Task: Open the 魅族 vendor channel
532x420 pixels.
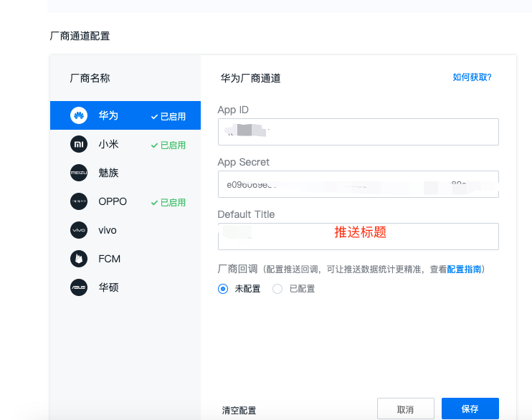Action: [125, 173]
